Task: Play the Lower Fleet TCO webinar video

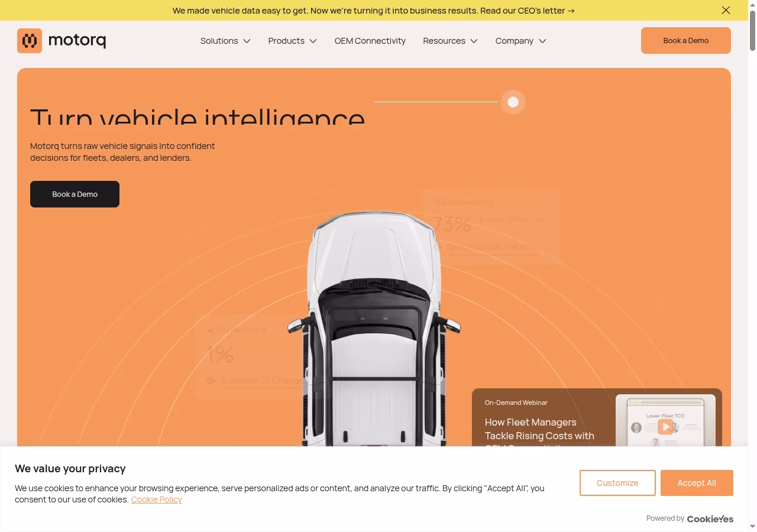Action: tap(665, 427)
